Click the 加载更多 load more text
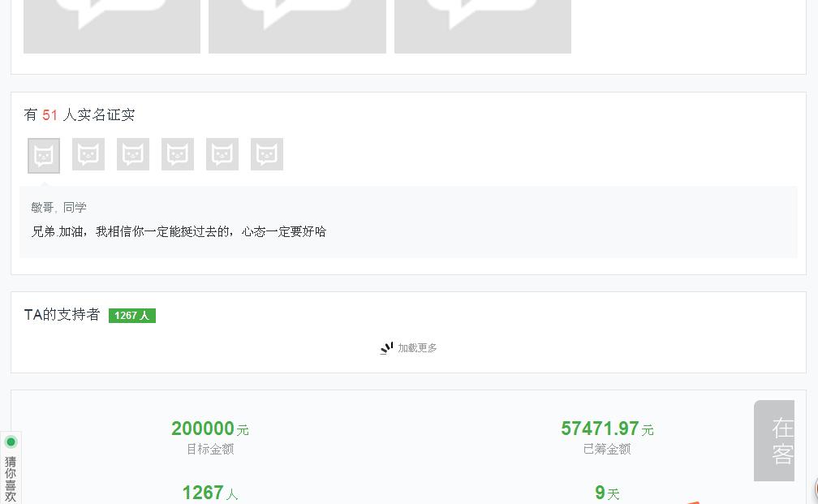This screenshot has width=818, height=504. (417, 348)
